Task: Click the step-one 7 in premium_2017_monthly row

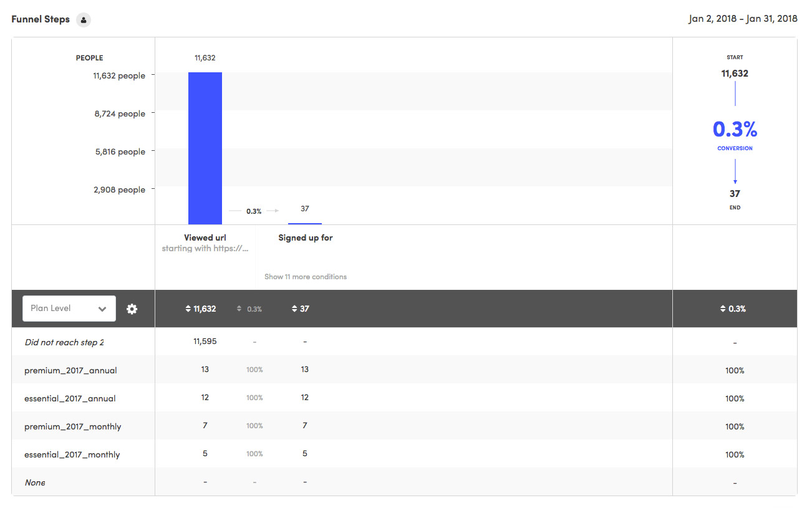Action: pyautogui.click(x=205, y=426)
